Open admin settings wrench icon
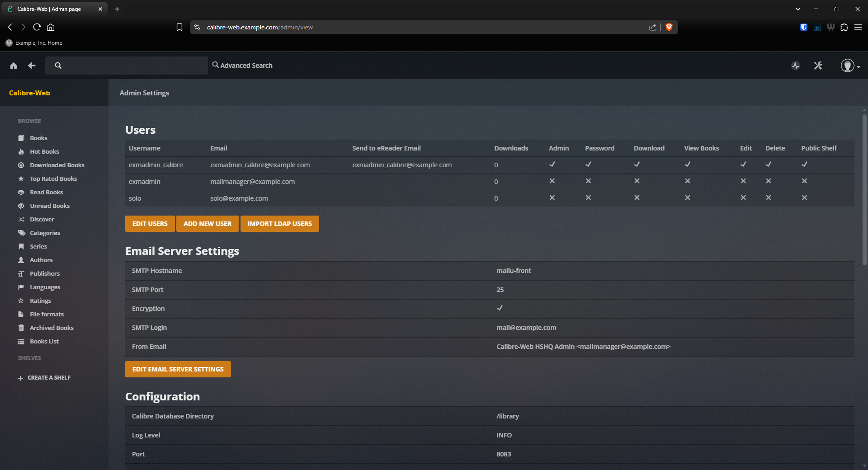This screenshot has height=470, width=868. click(818, 66)
